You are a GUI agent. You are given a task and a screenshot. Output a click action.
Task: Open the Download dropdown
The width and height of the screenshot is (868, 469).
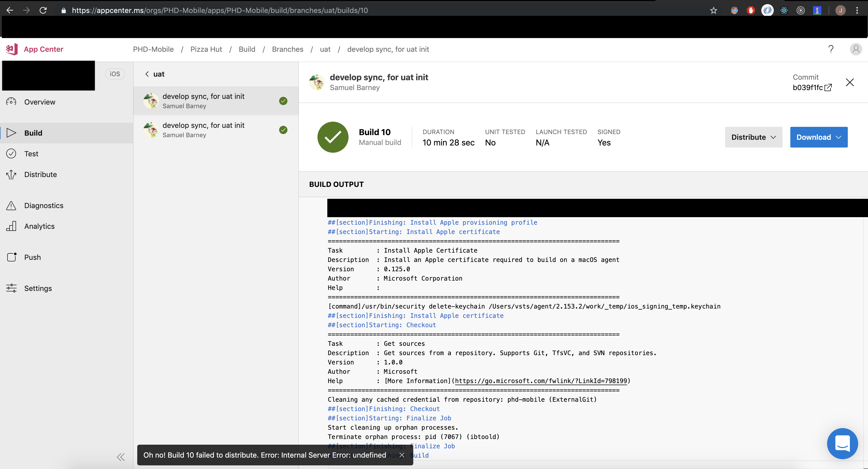tap(819, 137)
